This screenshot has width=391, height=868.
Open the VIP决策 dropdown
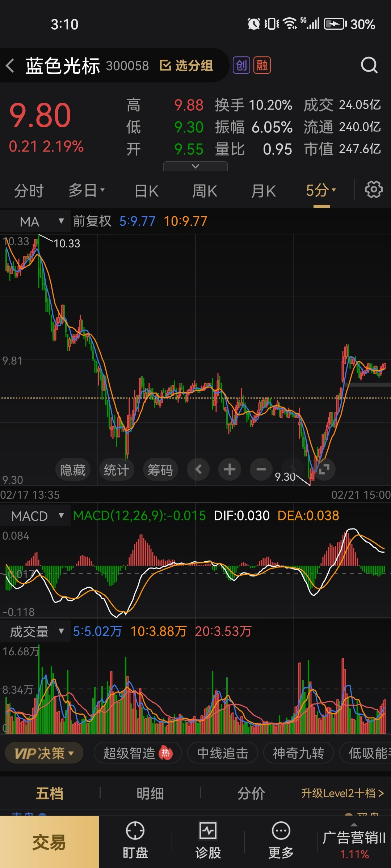[x=44, y=753]
